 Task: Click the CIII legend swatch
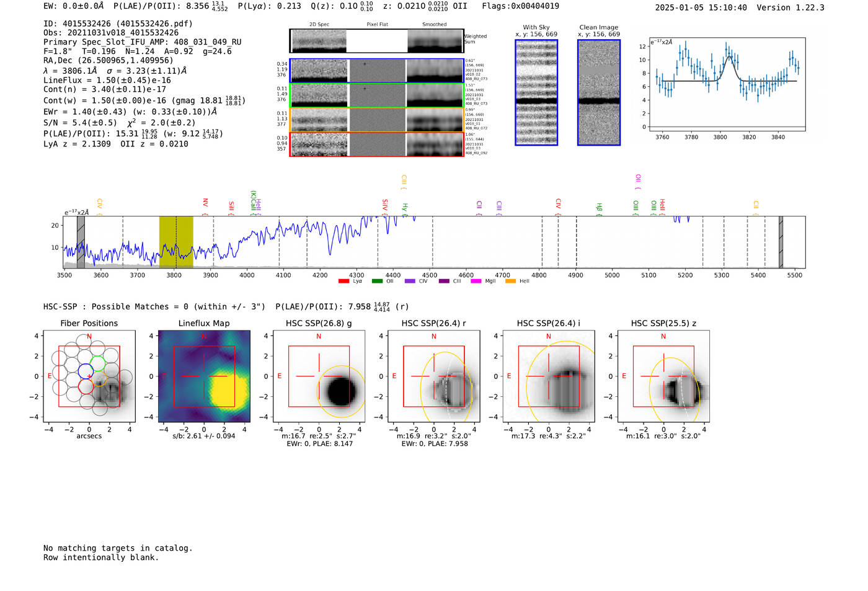(x=444, y=281)
